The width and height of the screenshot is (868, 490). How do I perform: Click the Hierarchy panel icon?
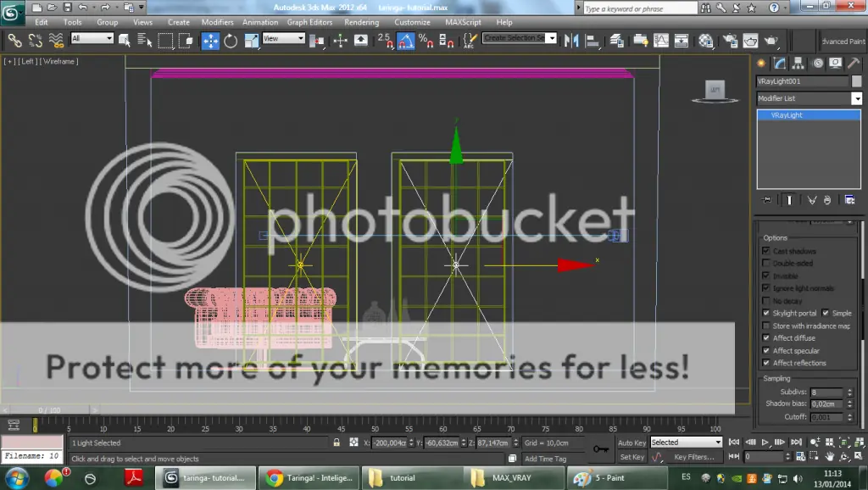click(x=798, y=64)
